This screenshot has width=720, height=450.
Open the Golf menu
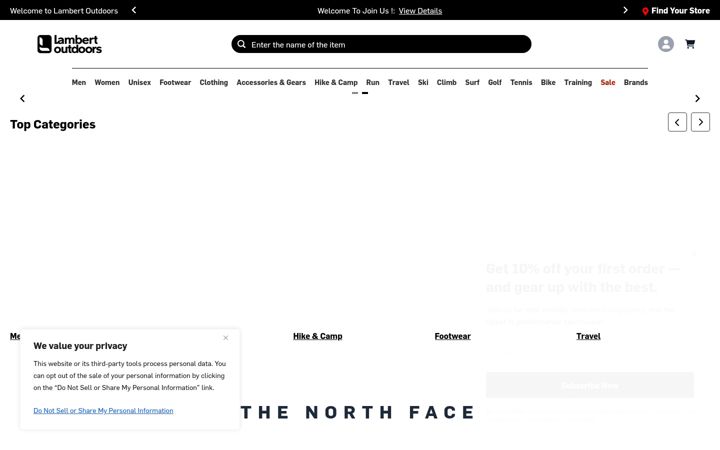pyautogui.click(x=495, y=83)
